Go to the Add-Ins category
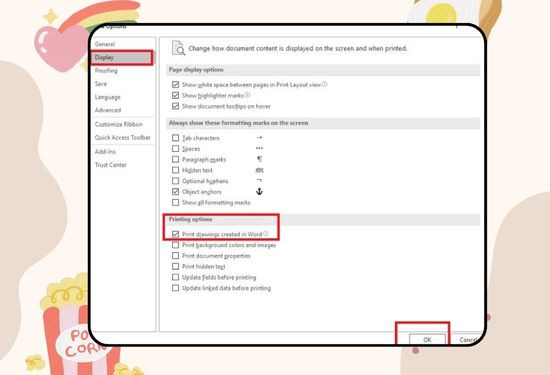 pyautogui.click(x=105, y=152)
